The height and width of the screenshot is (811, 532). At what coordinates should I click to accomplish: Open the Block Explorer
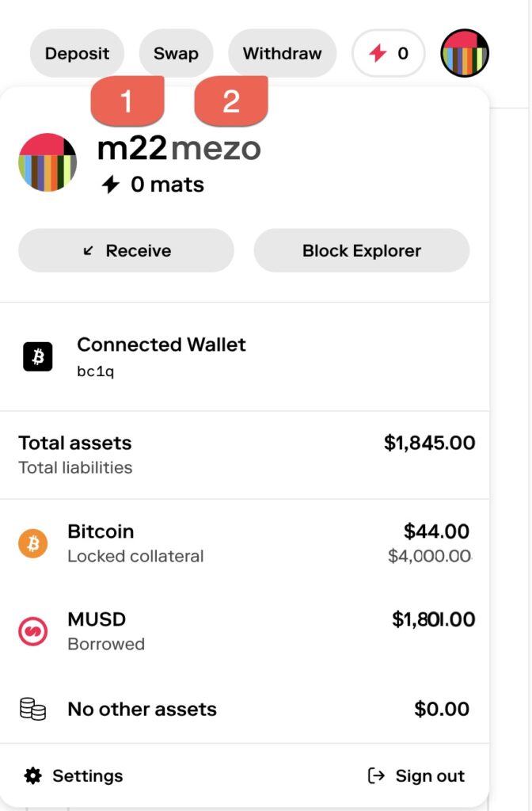click(361, 251)
